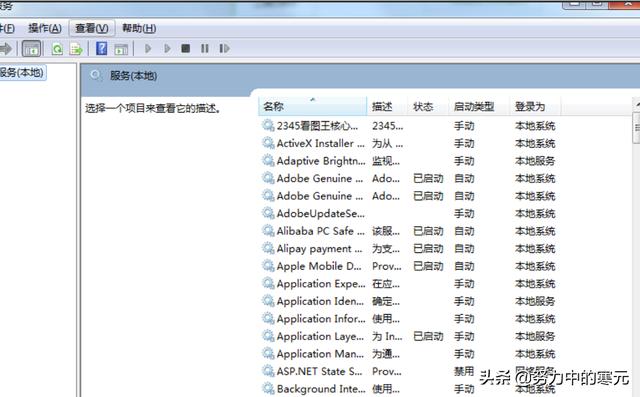The image size is (640, 397).
Task: Select the AdobeUpdateSe... service name
Action: (320, 213)
